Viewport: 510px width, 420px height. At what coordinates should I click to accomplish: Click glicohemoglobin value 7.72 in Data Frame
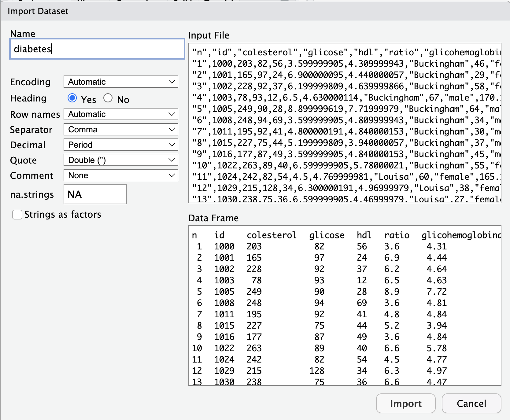click(437, 292)
